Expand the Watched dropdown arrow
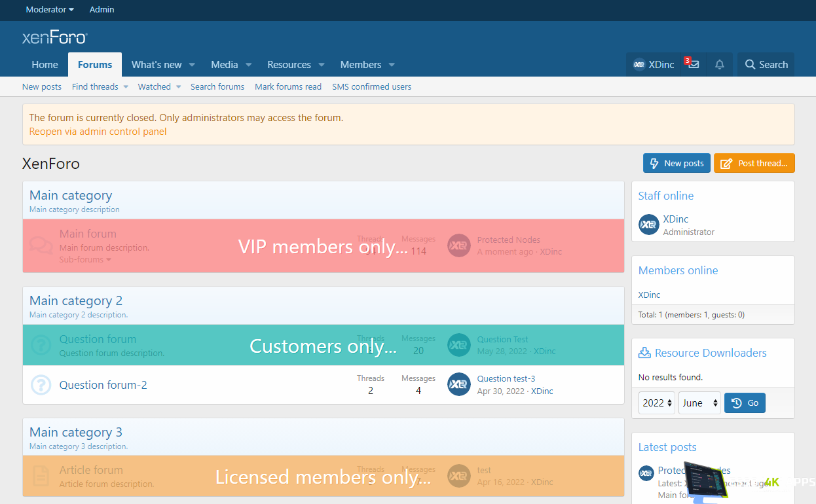The image size is (816, 504). coord(178,87)
